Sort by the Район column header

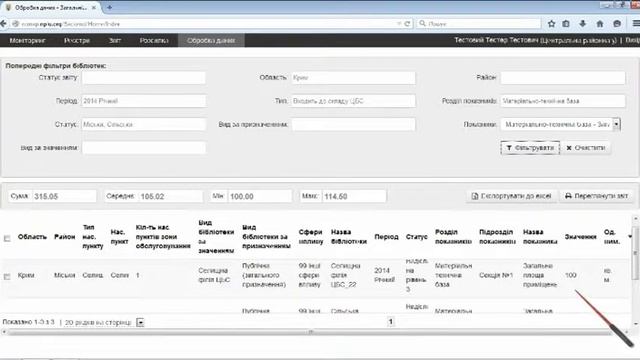(x=64, y=237)
